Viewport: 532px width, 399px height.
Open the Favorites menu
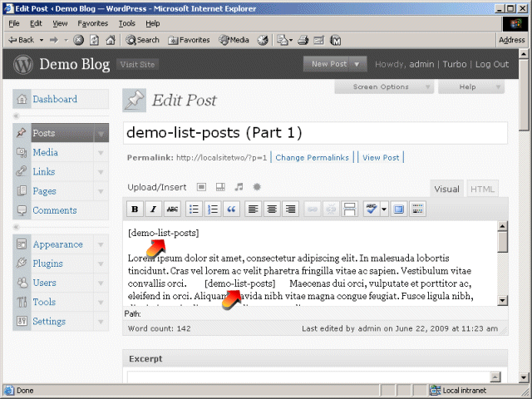coord(92,23)
